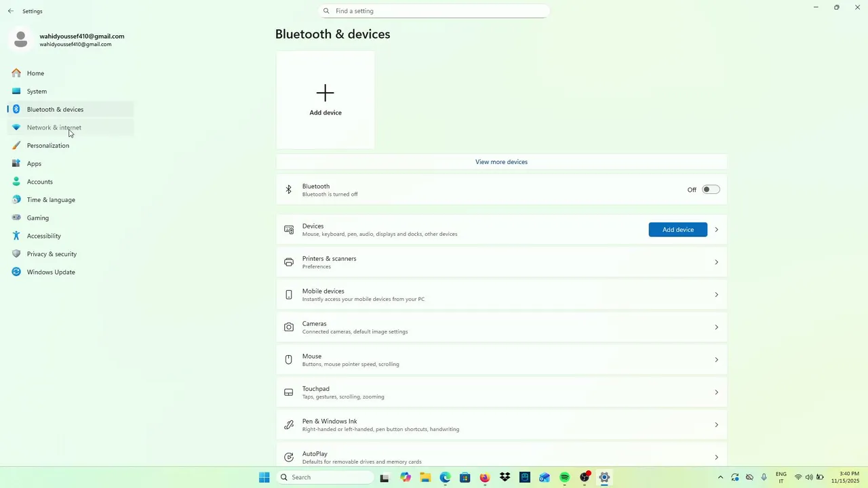Open the Home page icon in sidebar
This screenshot has height=488, width=868.
[x=16, y=73]
